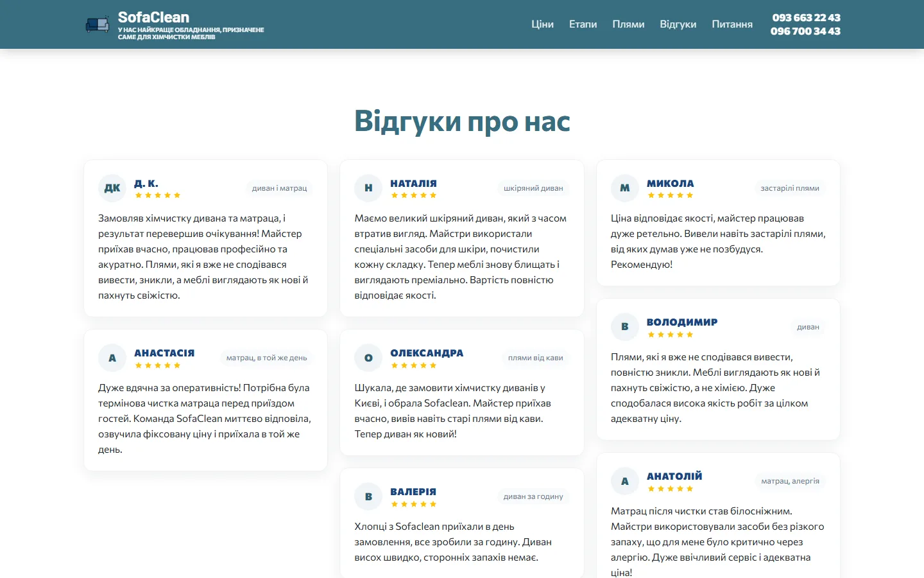The image size is (924, 578).
Task: Click the heading 'Відгуки про нас'
Action: 462,121
